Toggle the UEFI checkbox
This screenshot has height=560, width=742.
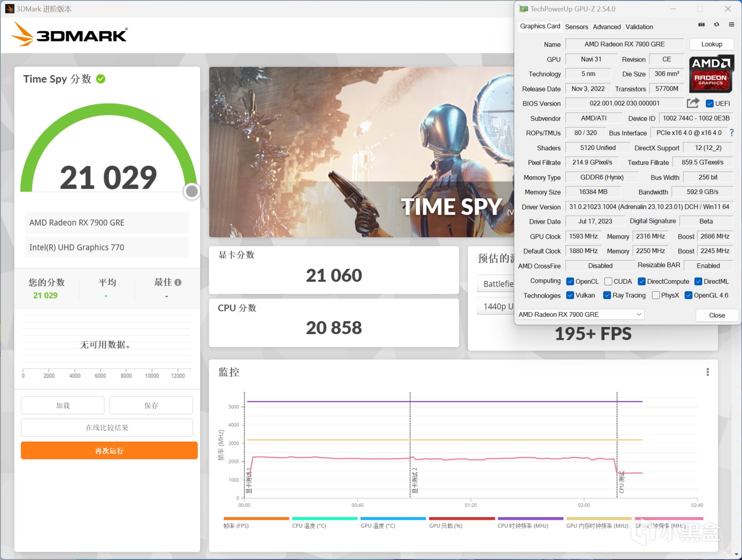pyautogui.click(x=710, y=104)
